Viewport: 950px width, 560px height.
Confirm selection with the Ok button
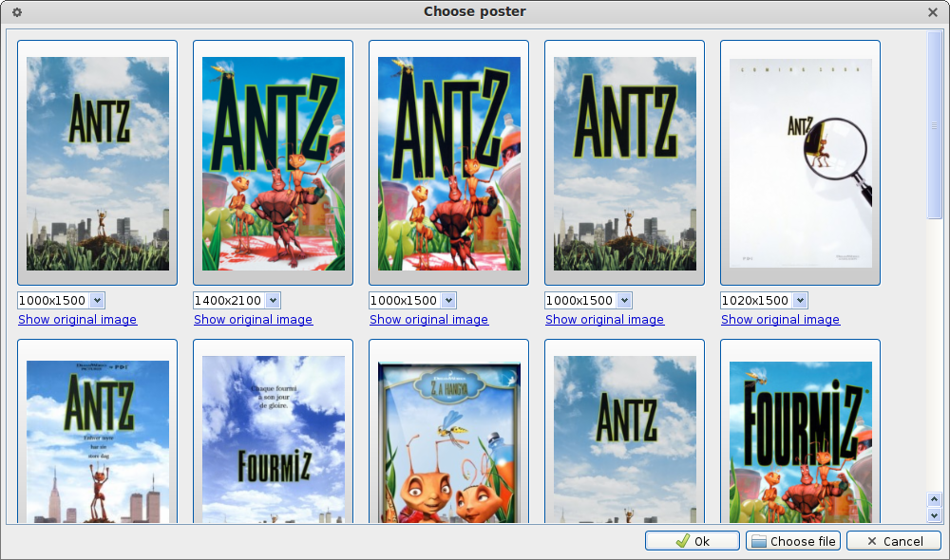(x=693, y=541)
